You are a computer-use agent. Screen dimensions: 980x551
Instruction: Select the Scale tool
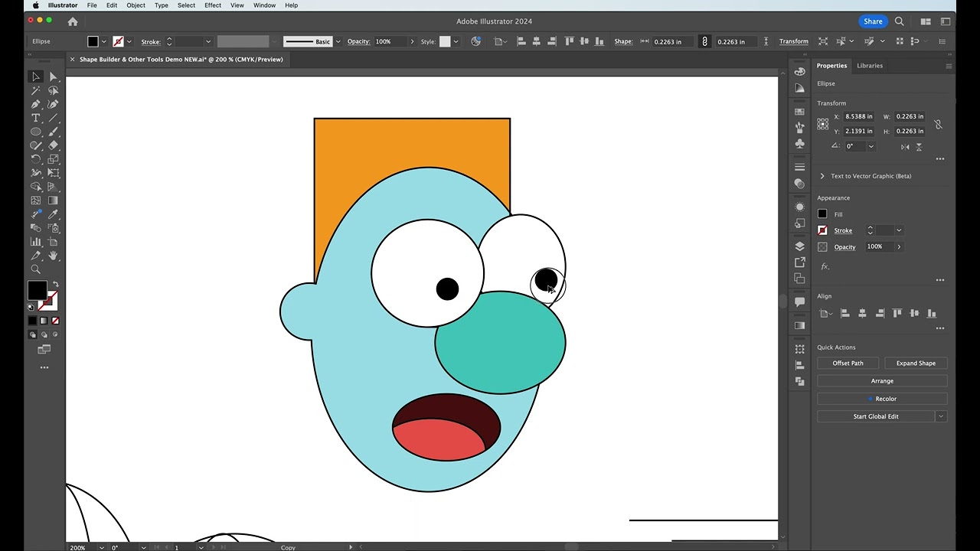(x=54, y=159)
